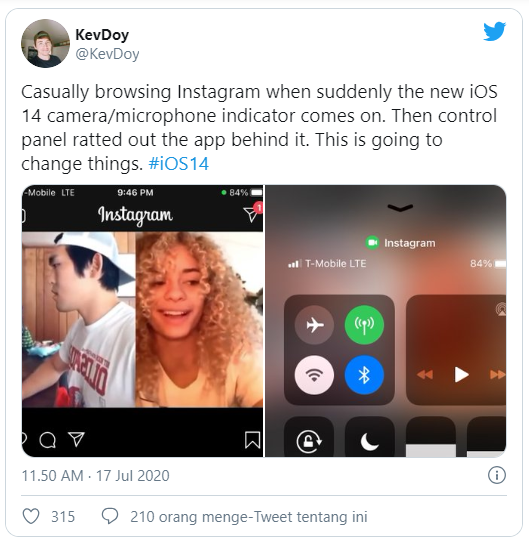Toggle the Wi-Fi button
This screenshot has width=529, height=543.
pyautogui.click(x=314, y=375)
